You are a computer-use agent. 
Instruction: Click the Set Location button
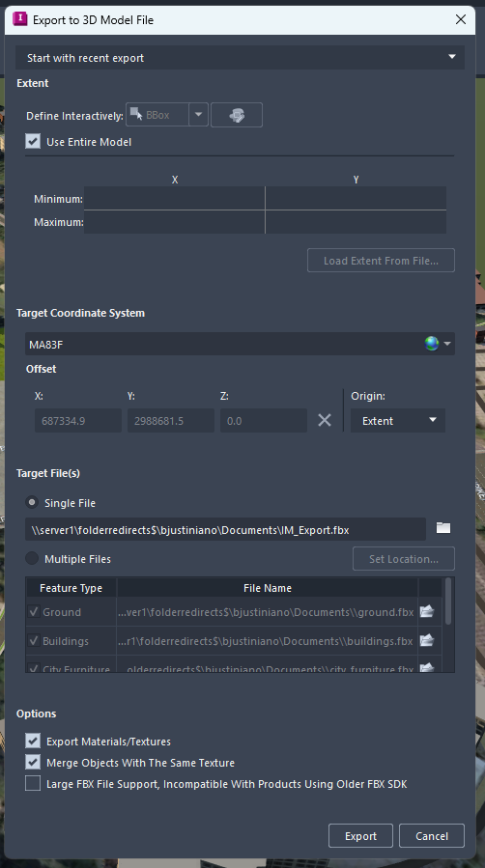(404, 559)
